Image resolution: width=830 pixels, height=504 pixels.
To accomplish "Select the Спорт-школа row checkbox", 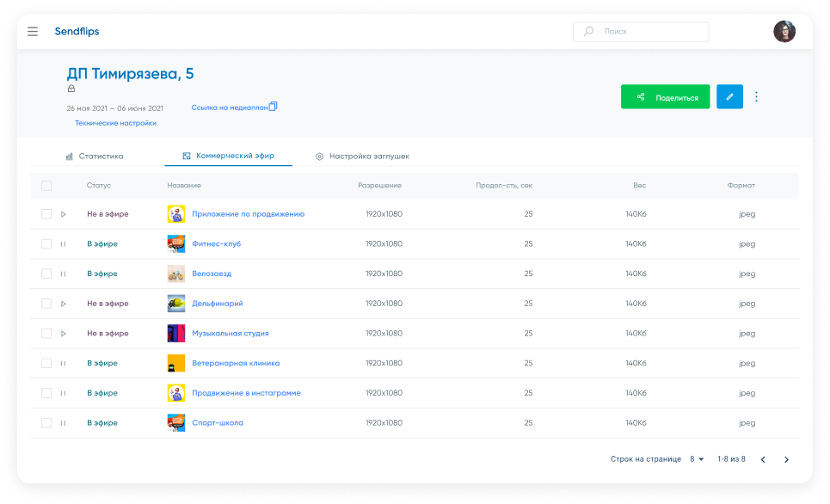I will pyautogui.click(x=46, y=423).
